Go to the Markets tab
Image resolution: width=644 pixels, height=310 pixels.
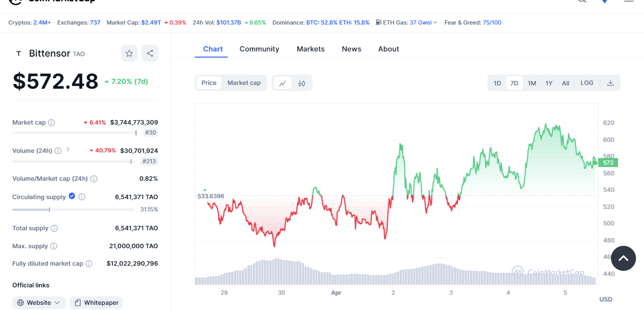point(311,49)
